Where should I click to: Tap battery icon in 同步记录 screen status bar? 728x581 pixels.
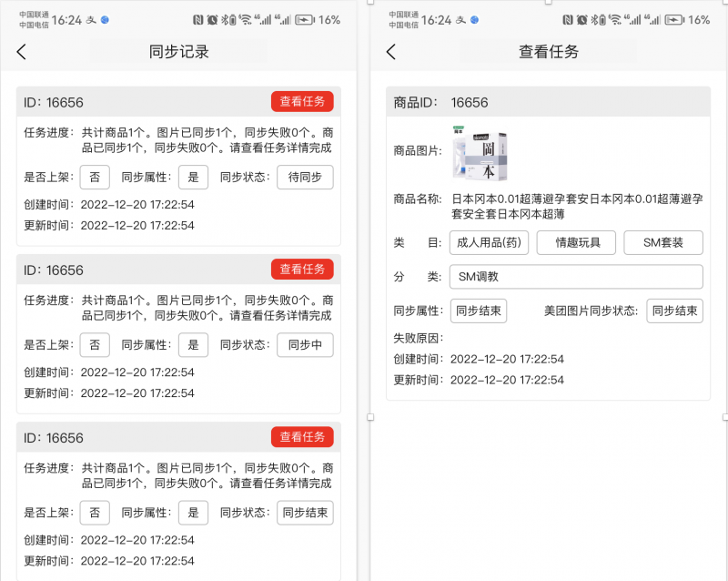[305, 20]
